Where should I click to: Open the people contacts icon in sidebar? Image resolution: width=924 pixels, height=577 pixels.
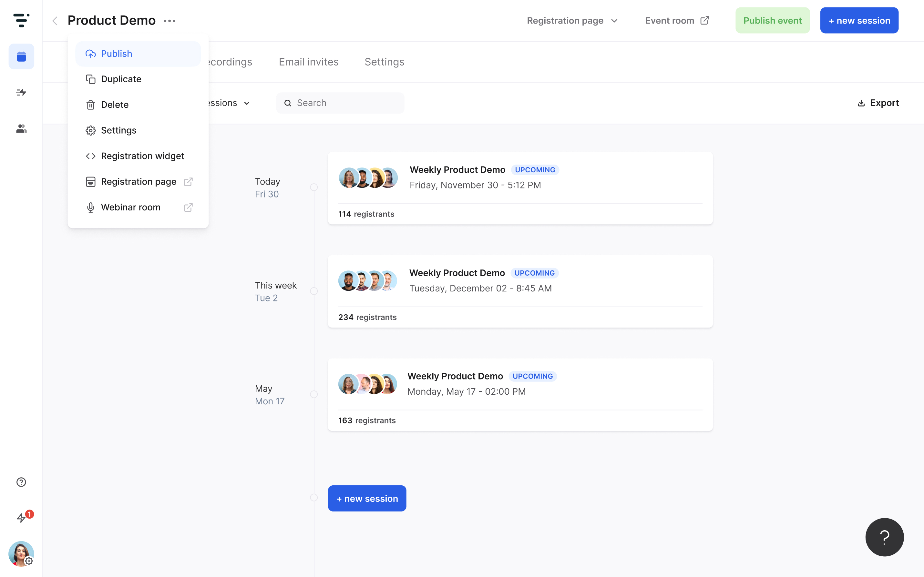coord(21,129)
